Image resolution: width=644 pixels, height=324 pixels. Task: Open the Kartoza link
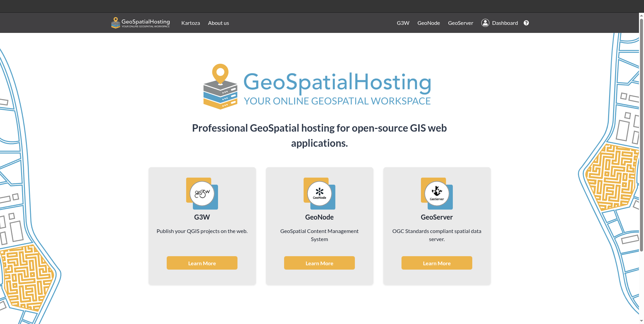click(191, 23)
